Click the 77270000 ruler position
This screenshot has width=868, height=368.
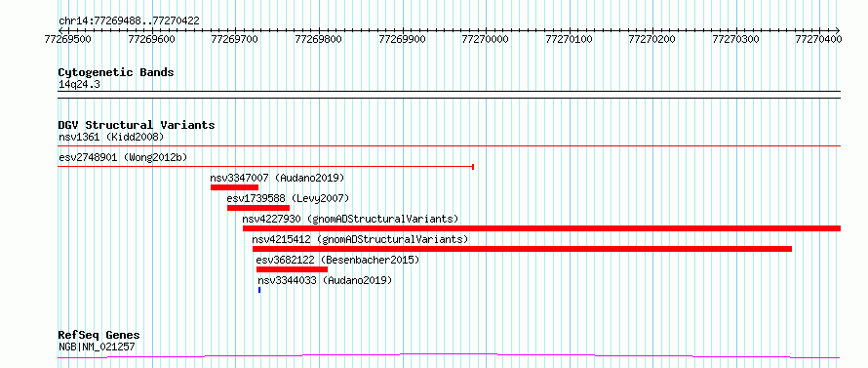485,39
